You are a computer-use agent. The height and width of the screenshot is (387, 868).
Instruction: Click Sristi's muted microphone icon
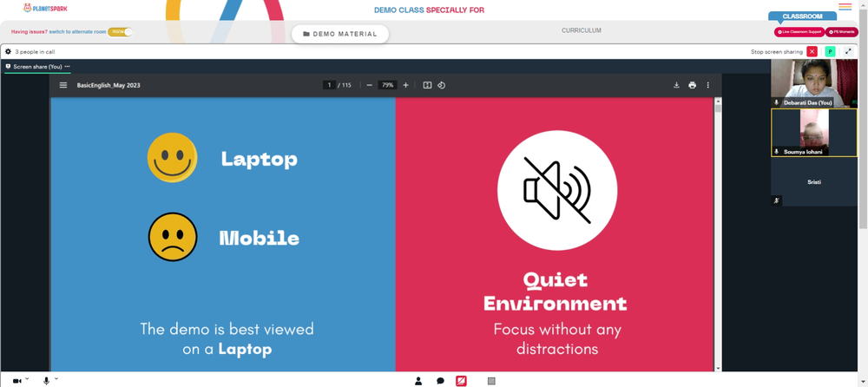tap(777, 200)
